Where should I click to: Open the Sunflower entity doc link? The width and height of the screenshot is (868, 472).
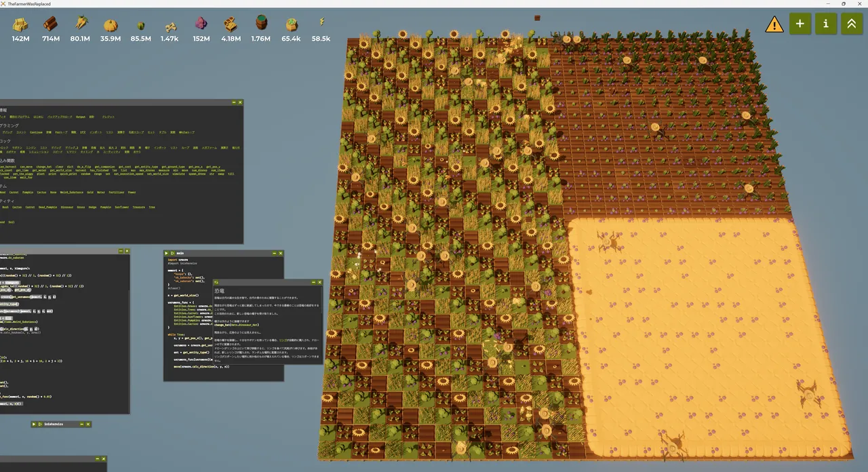pyautogui.click(x=121, y=208)
